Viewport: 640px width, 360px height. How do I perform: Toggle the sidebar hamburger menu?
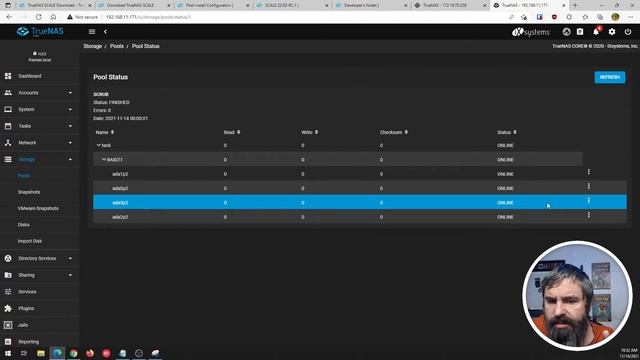pos(92,31)
